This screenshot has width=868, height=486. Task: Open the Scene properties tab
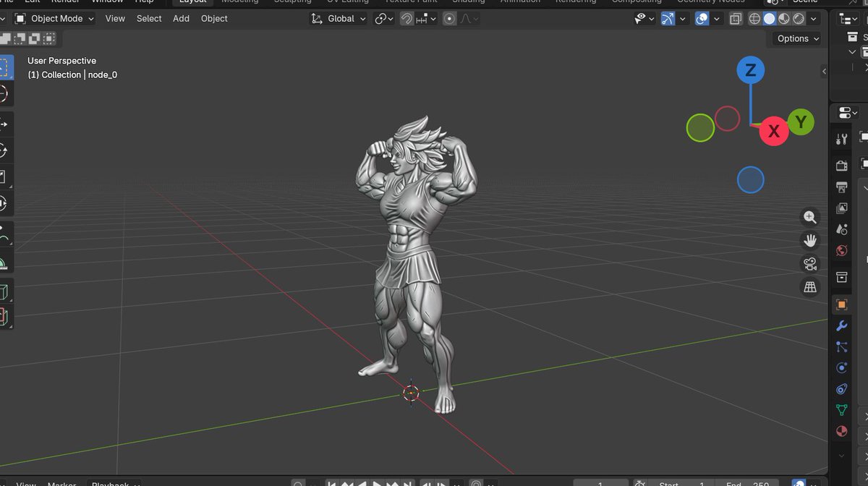[x=841, y=229]
